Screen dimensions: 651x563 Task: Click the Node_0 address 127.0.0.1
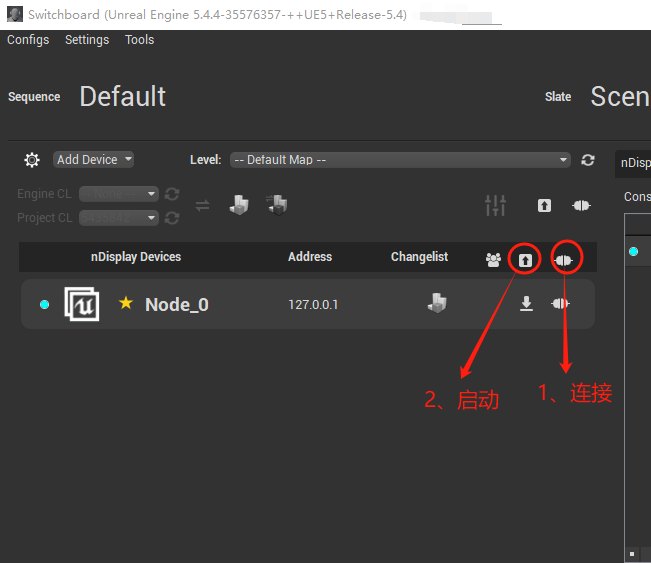[313, 305]
